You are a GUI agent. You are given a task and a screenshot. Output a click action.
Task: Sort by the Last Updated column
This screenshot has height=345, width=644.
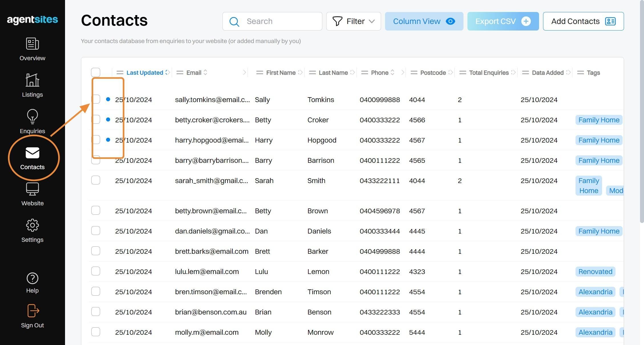point(145,73)
